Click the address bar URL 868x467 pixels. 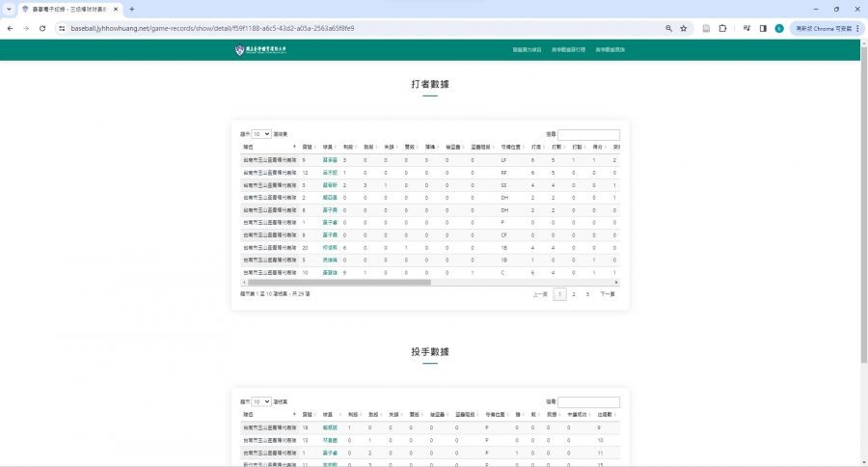(x=212, y=28)
